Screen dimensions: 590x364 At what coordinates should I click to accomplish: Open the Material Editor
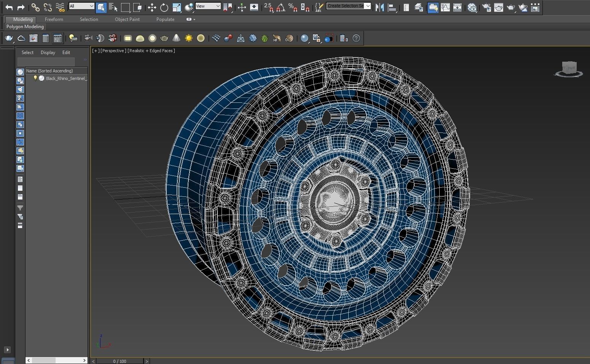coord(472,7)
